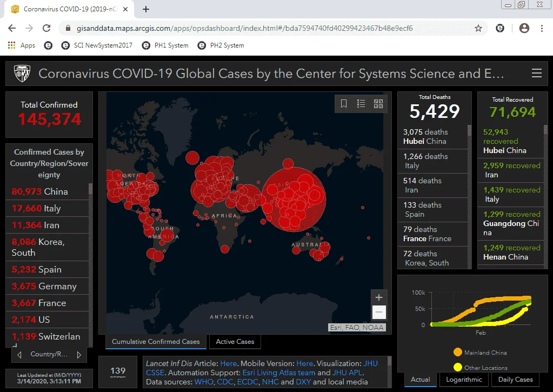
Task: Click 52,943 recovered Hubei China entry
Action: [511, 141]
